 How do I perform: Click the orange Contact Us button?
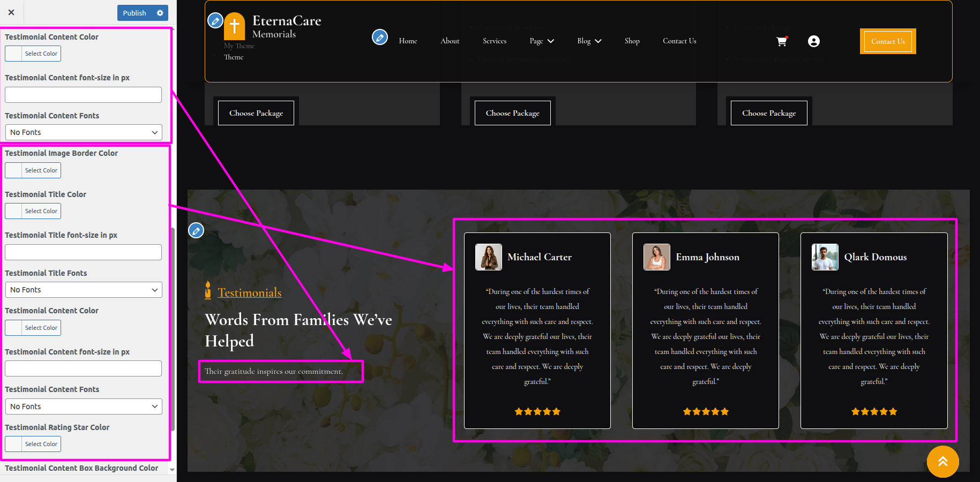click(887, 41)
